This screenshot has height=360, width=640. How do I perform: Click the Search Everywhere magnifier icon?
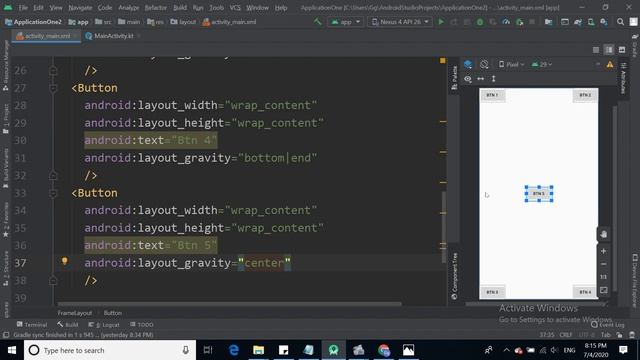pyautogui.click(x=620, y=22)
